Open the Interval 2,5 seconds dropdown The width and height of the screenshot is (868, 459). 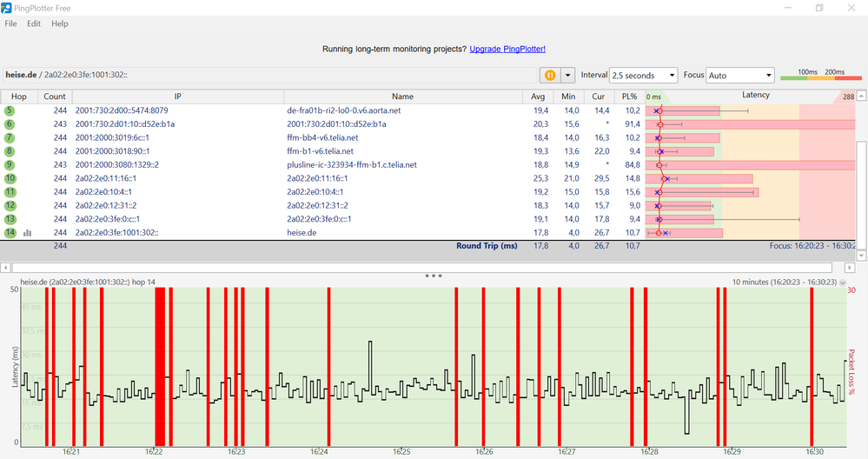point(643,76)
